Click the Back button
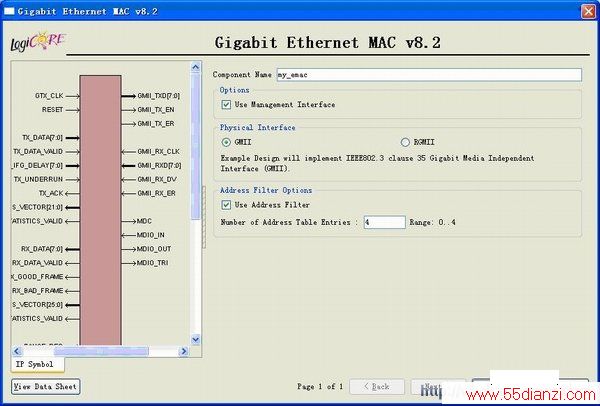This screenshot has height=406, width=600. click(x=377, y=386)
